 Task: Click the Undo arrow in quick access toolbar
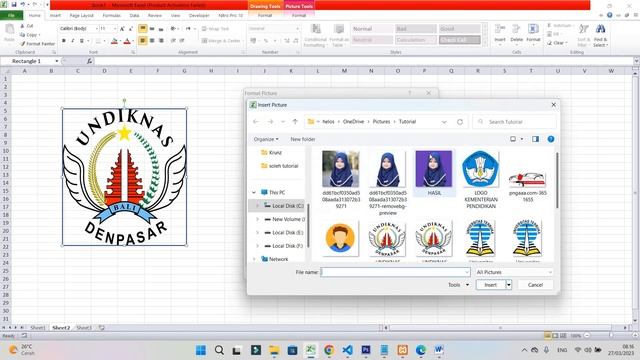pyautogui.click(x=23, y=4)
